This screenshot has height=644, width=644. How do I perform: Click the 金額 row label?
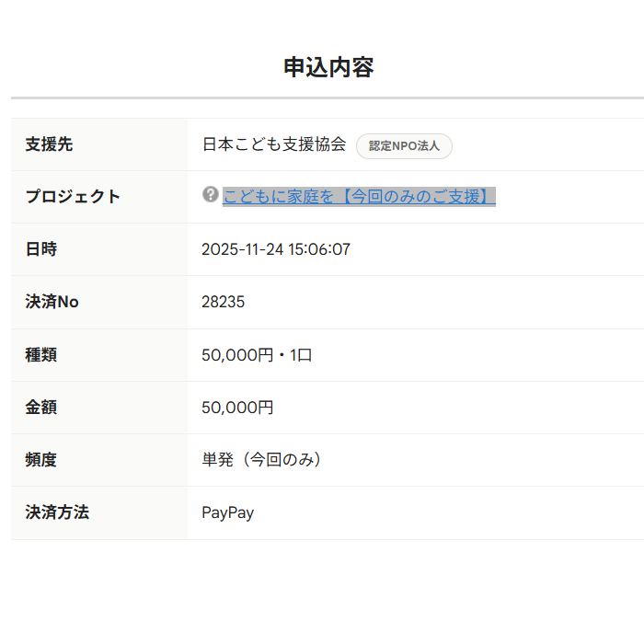(41, 408)
